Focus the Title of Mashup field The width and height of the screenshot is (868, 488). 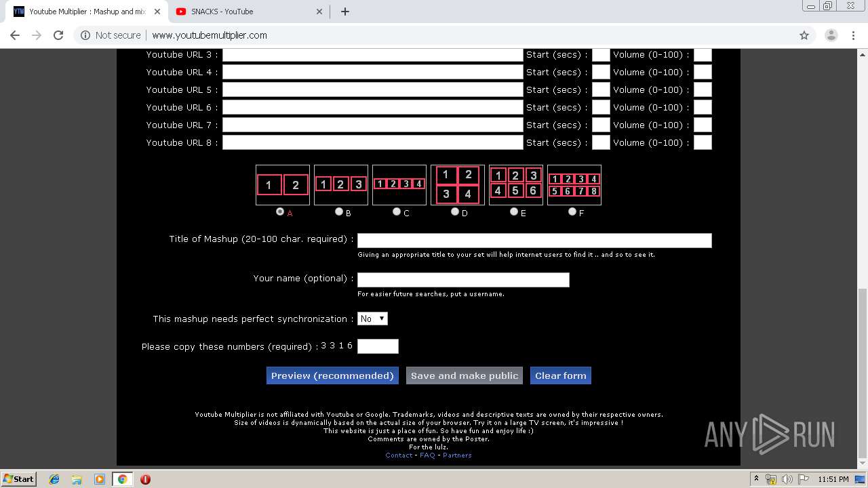click(x=534, y=241)
